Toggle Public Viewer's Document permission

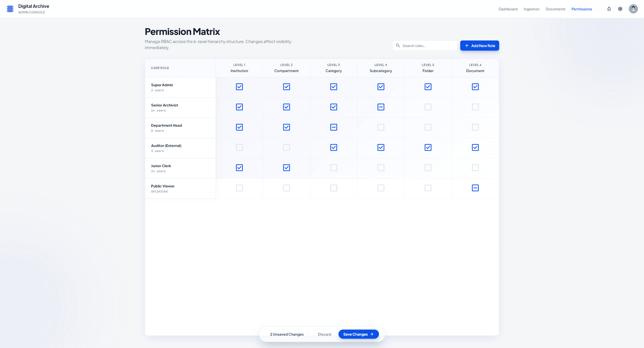(475, 188)
